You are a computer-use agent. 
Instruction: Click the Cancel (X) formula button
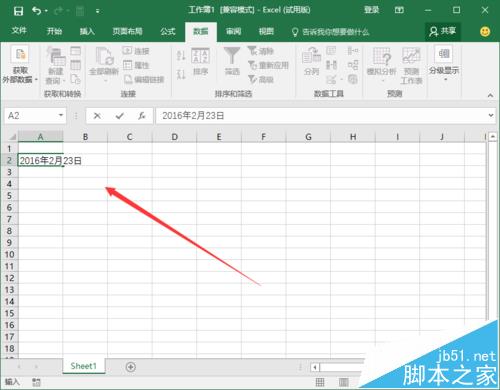click(x=97, y=116)
